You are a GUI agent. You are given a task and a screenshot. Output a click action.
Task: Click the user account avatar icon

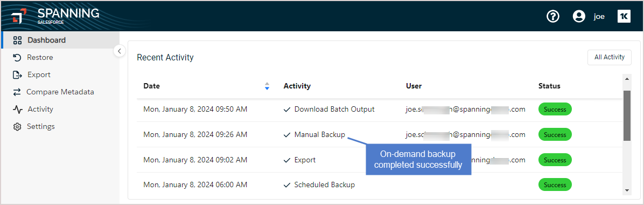(579, 17)
